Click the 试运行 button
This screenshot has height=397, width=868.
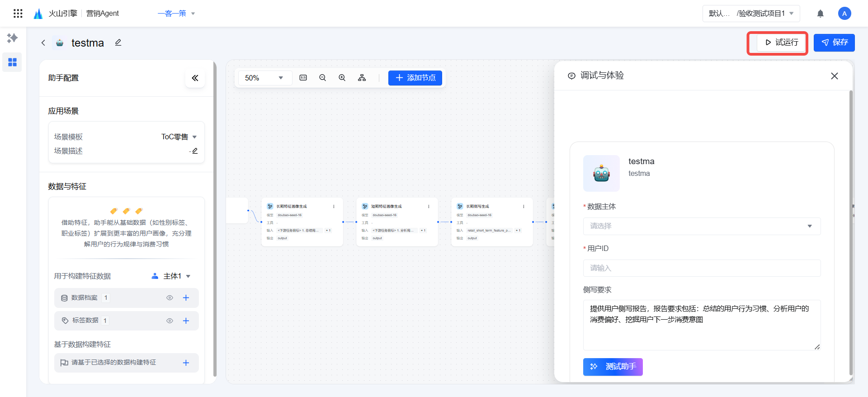coord(782,43)
